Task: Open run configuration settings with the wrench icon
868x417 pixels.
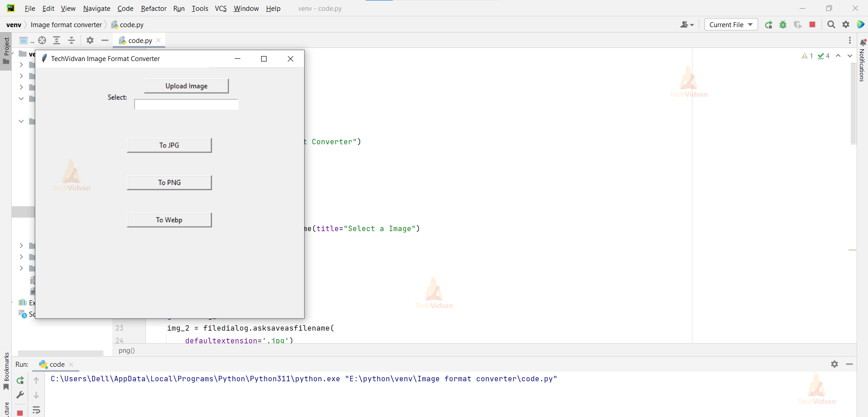Action: point(20,395)
